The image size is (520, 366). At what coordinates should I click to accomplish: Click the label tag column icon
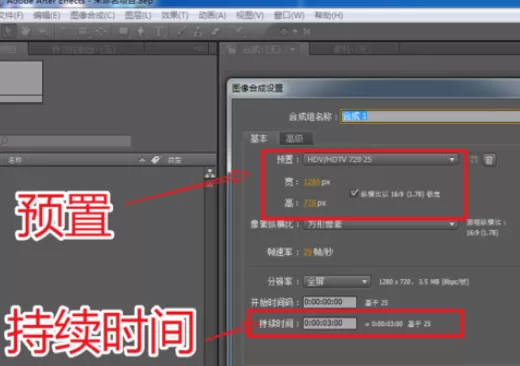tap(155, 160)
